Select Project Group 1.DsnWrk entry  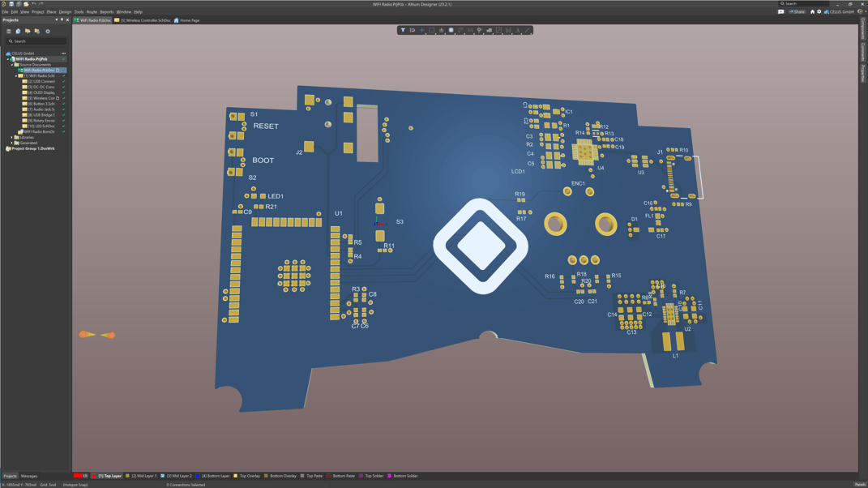[x=30, y=148]
